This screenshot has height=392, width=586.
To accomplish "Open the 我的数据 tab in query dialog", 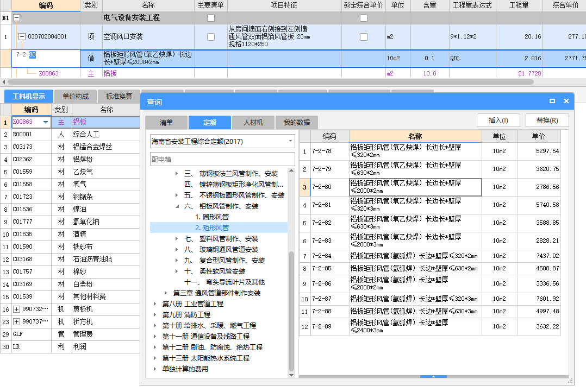I will [296, 123].
